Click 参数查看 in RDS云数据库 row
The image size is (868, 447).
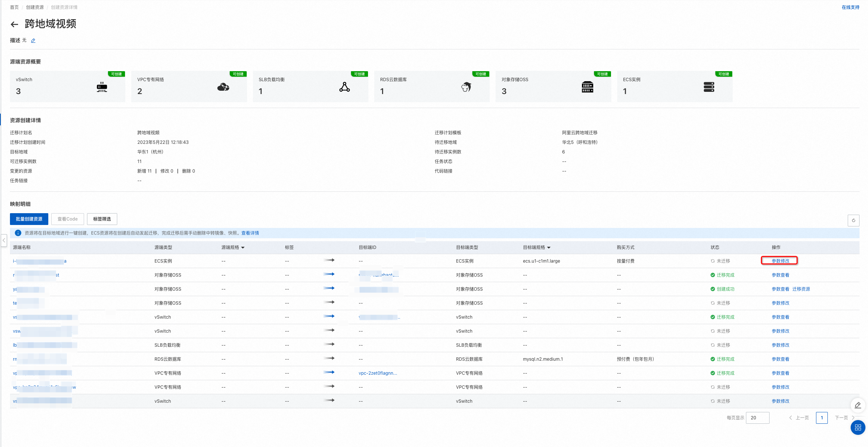(780, 359)
